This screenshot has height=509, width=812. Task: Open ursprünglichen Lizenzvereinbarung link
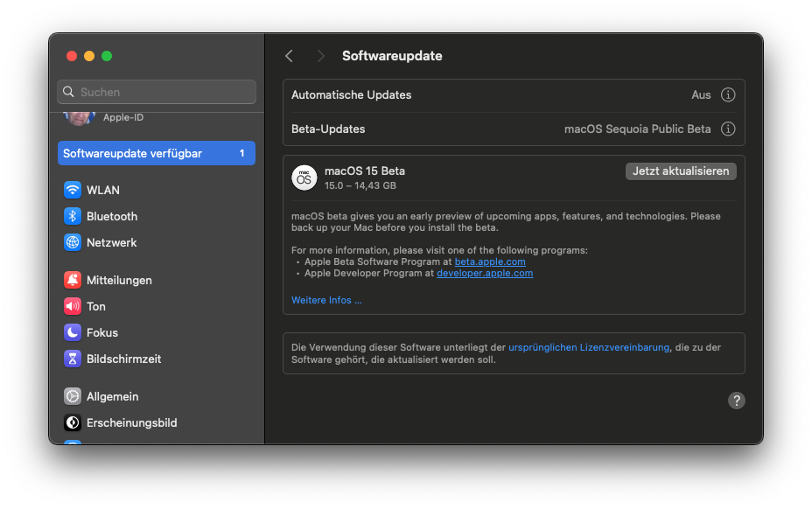coord(589,347)
